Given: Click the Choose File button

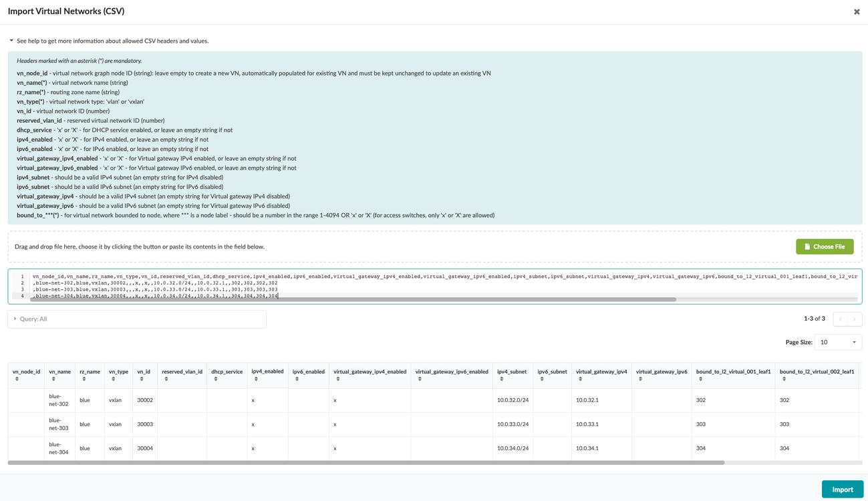Looking at the screenshot, I should [825, 246].
